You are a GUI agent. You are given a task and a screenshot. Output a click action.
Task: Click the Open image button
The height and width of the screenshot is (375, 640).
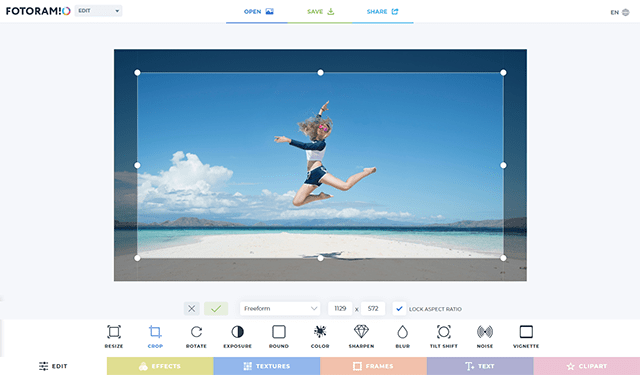[258, 11]
